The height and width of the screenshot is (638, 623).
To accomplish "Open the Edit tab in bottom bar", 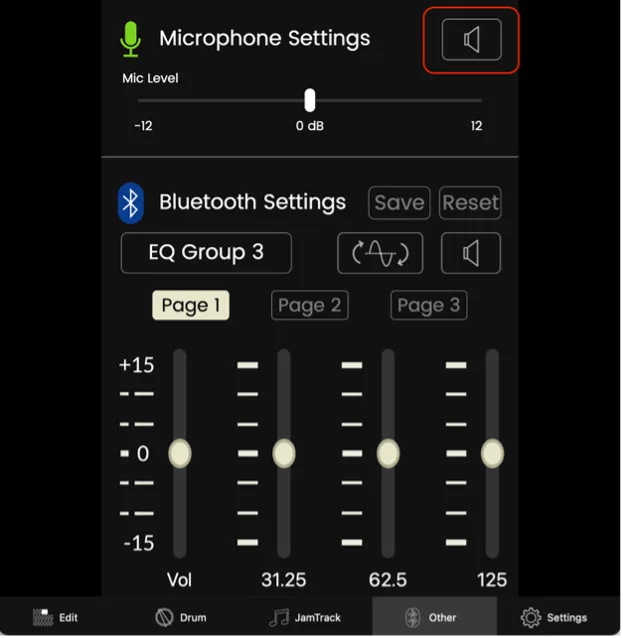I will click(55, 619).
